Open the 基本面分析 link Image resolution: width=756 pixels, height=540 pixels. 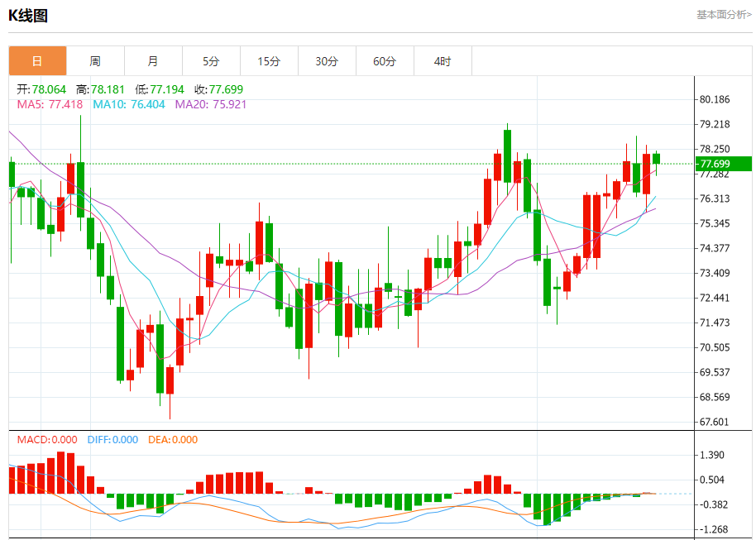point(724,14)
